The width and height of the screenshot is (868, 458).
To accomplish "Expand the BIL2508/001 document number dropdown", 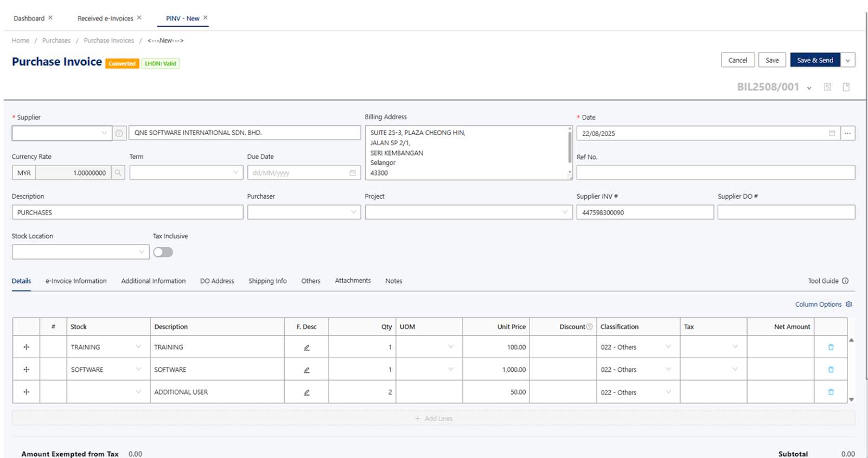I will [809, 88].
